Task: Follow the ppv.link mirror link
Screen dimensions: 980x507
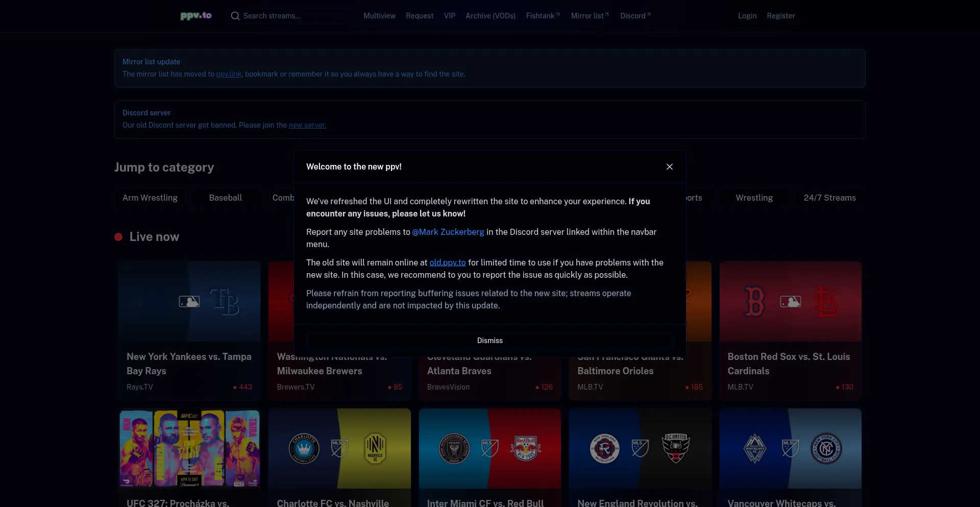Action: pyautogui.click(x=229, y=74)
